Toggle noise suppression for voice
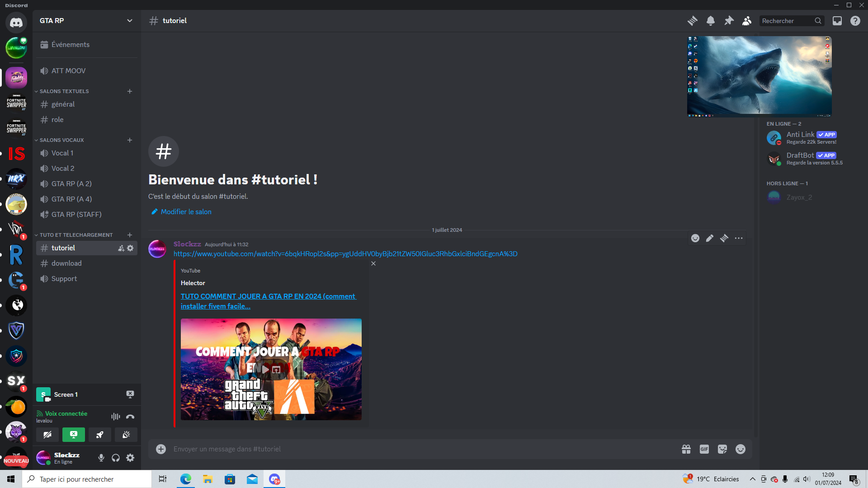This screenshot has width=868, height=488. (x=116, y=417)
